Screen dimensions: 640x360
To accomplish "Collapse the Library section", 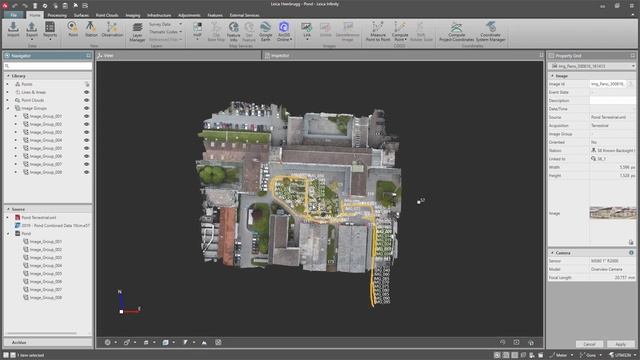I will (x=8, y=76).
